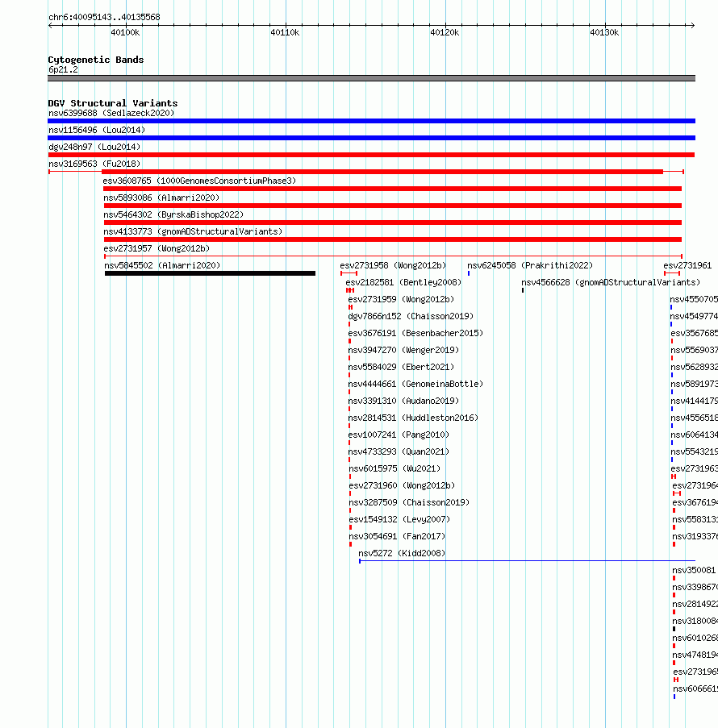
Task: Click the blue bar under nsv1156496
Action: point(371,138)
